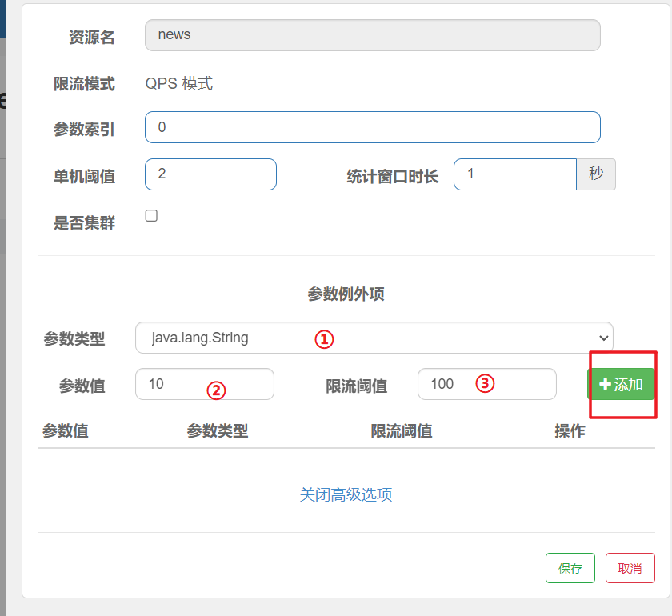Toggle the 是否集群 checkbox
This screenshot has height=616, width=672.
click(151, 216)
